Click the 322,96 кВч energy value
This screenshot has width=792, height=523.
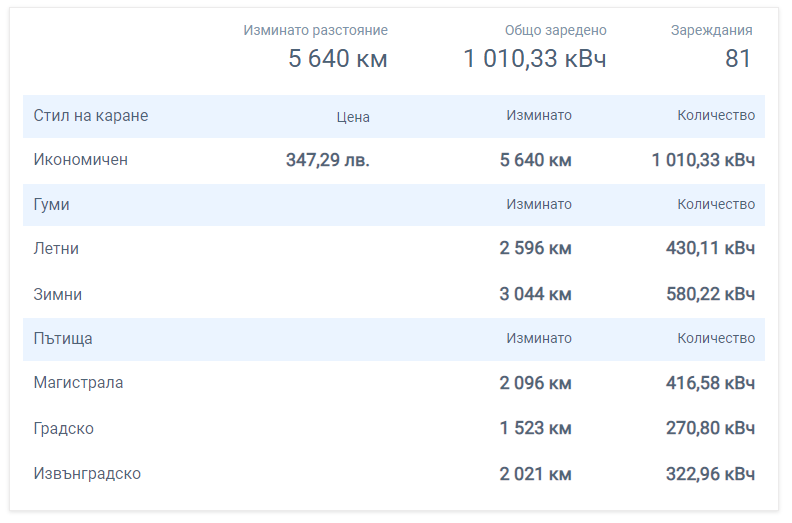point(710,474)
